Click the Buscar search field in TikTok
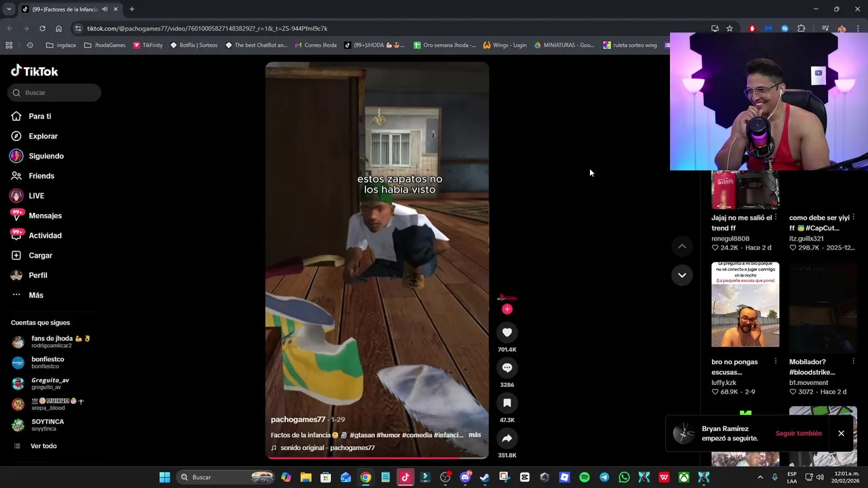Image resolution: width=868 pixels, height=488 pixels. pos(54,93)
